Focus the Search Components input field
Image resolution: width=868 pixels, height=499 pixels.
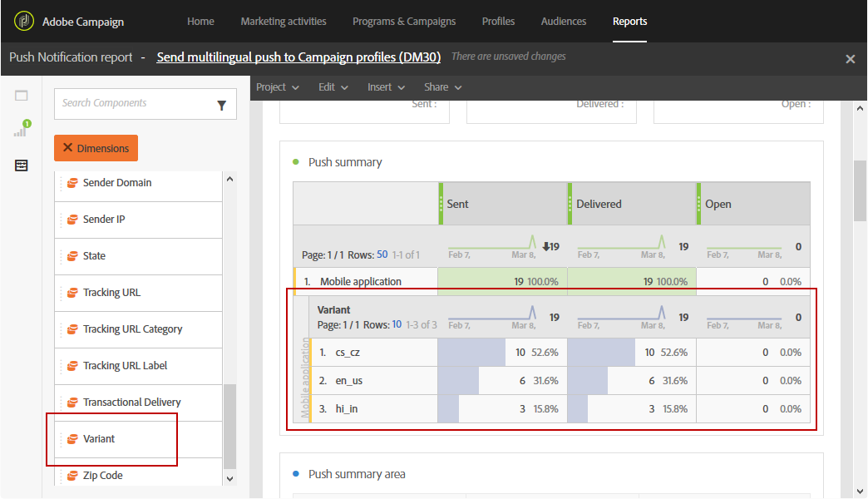coord(136,104)
